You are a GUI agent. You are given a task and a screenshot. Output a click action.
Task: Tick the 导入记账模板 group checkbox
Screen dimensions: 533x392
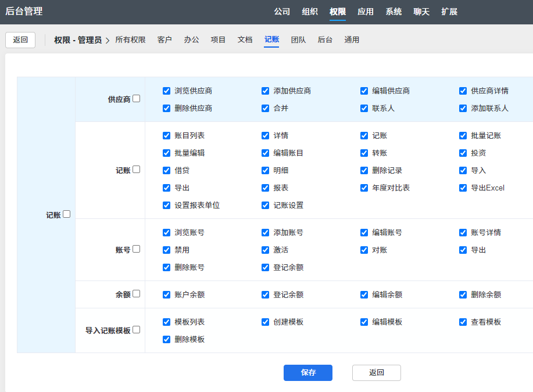(137, 330)
